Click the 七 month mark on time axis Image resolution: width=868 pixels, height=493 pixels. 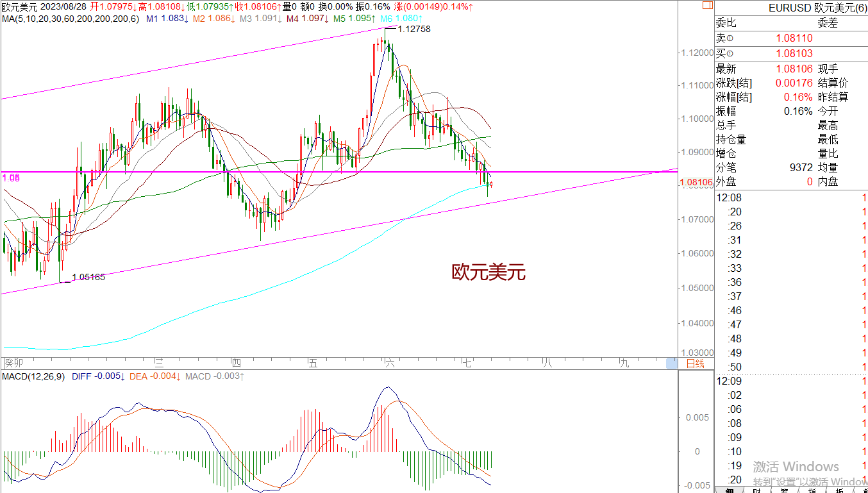point(468,363)
